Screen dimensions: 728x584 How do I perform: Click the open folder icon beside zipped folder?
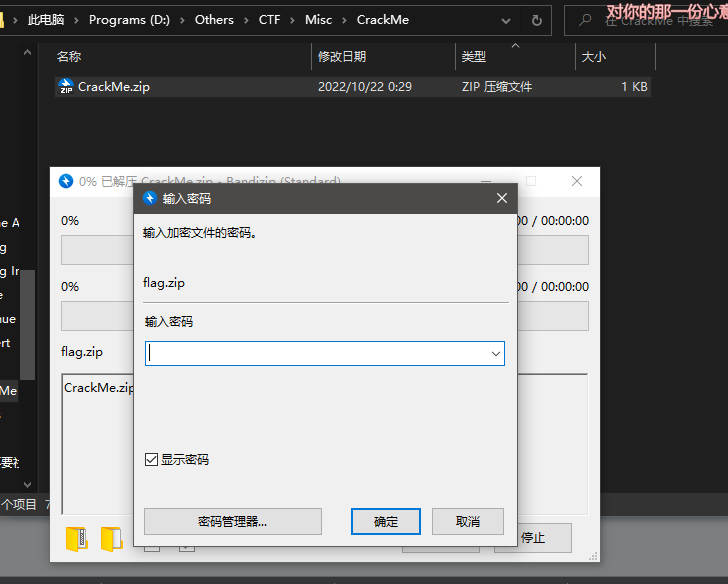click(111, 538)
